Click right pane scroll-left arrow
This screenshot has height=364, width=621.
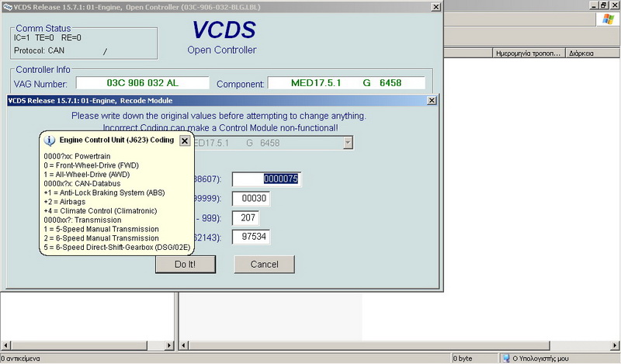(183, 345)
